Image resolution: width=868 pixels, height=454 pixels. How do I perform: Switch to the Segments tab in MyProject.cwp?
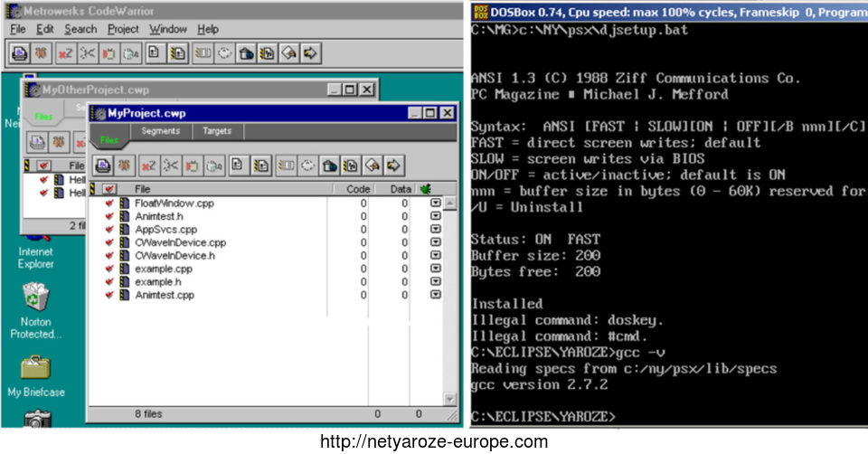pos(161,131)
